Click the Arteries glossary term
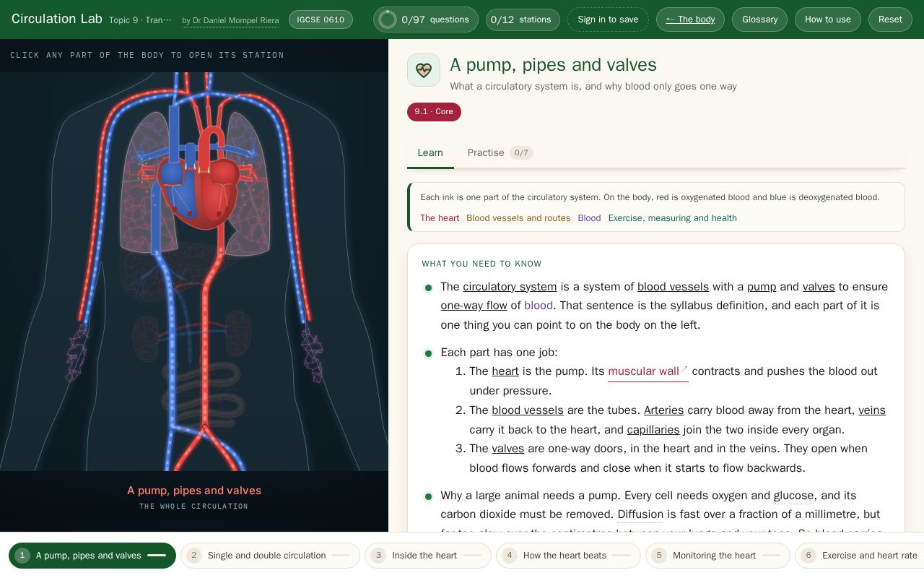The height and width of the screenshot is (578, 924). tap(663, 410)
